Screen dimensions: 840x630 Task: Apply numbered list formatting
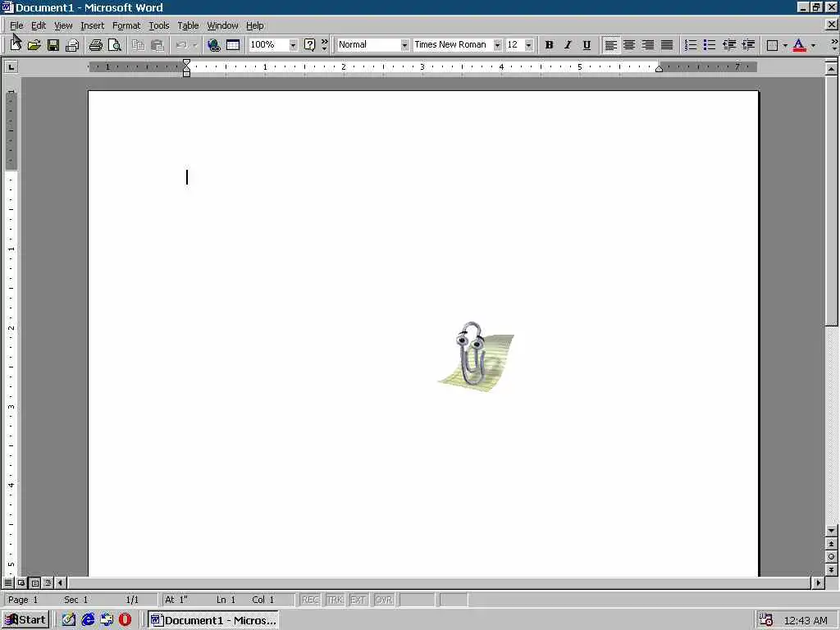point(691,45)
